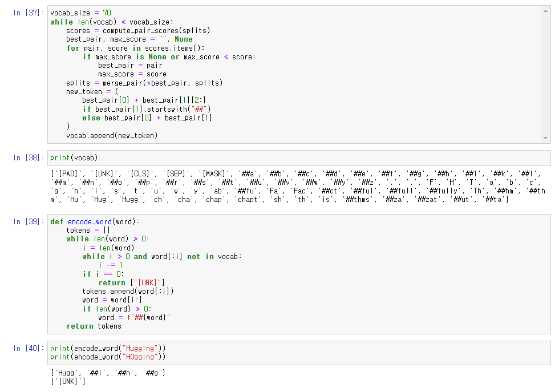
Task: Click the output line ['Hugg', '##i', '##n', '##g']
Action: (108, 373)
